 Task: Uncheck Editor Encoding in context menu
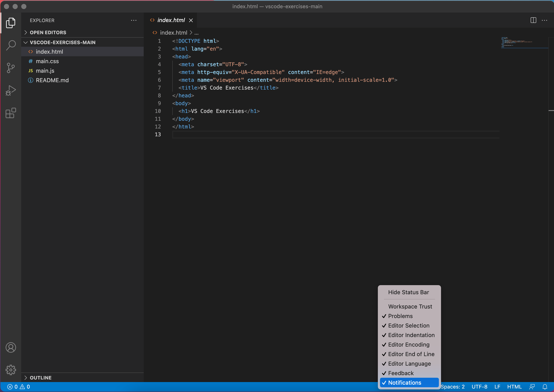(408, 345)
